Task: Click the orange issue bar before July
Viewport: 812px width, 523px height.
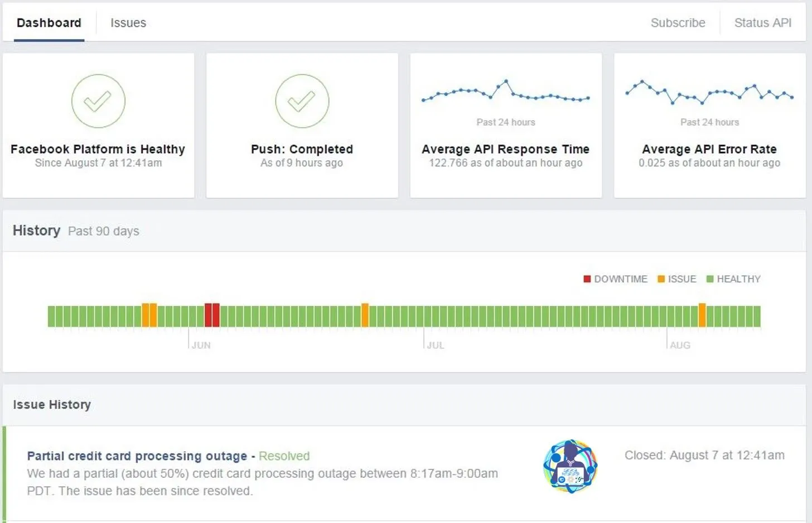Action: [365, 315]
